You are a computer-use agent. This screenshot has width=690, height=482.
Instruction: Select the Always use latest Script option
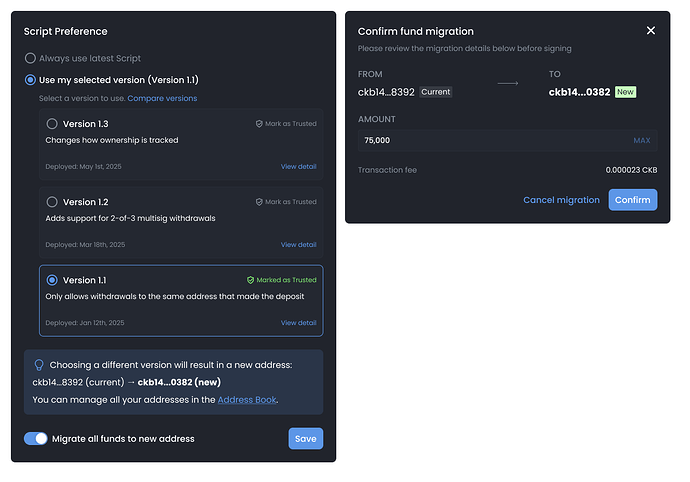pos(30,58)
